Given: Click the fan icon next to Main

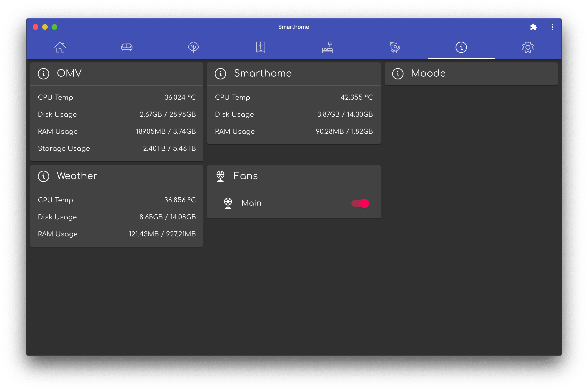Looking at the screenshot, I should [228, 203].
